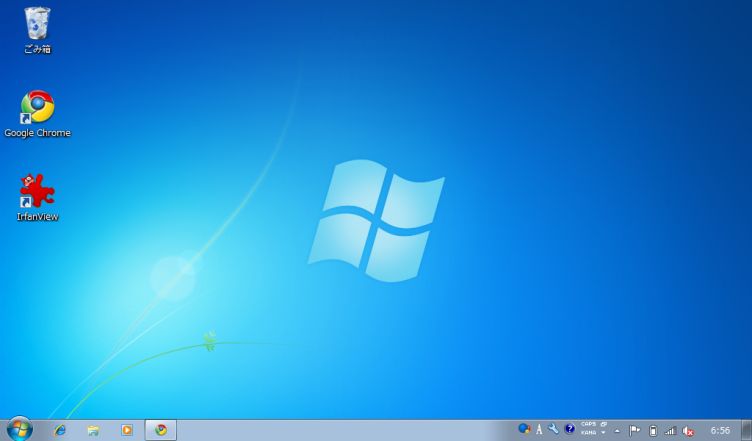Toggle the CAPS indicator on the language bar
752x441 pixels.
point(588,424)
